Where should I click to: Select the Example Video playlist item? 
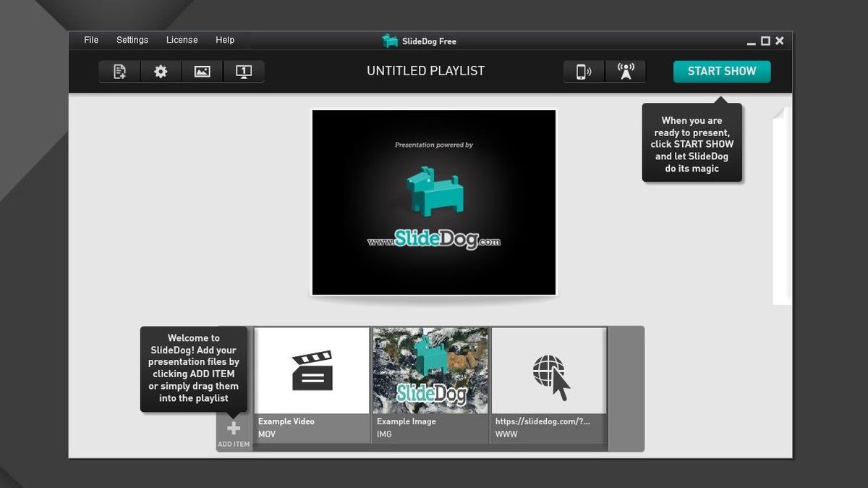tap(312, 371)
